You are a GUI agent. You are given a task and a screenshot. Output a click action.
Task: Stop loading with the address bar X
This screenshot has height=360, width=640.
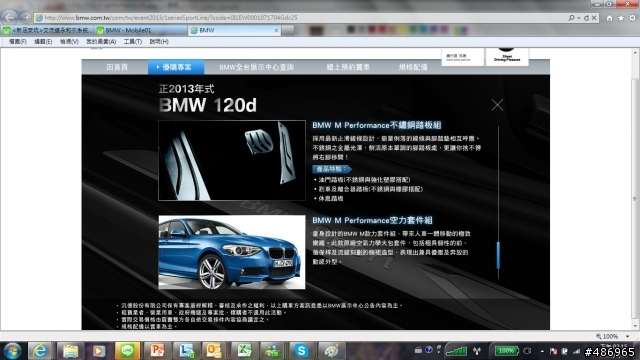594,18
